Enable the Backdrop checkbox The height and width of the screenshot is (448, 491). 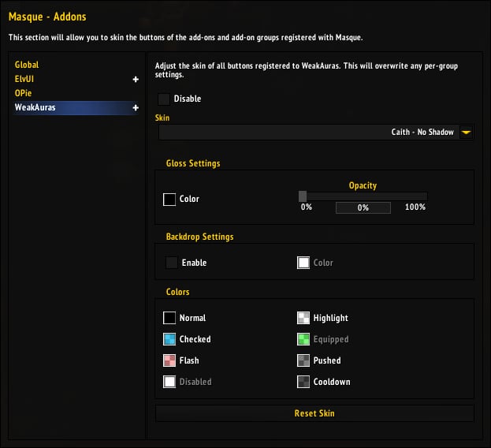172,263
